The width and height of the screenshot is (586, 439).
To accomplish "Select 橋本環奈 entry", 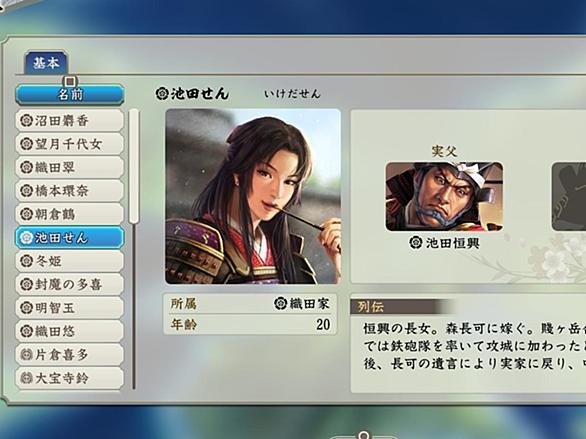I will tap(70, 191).
